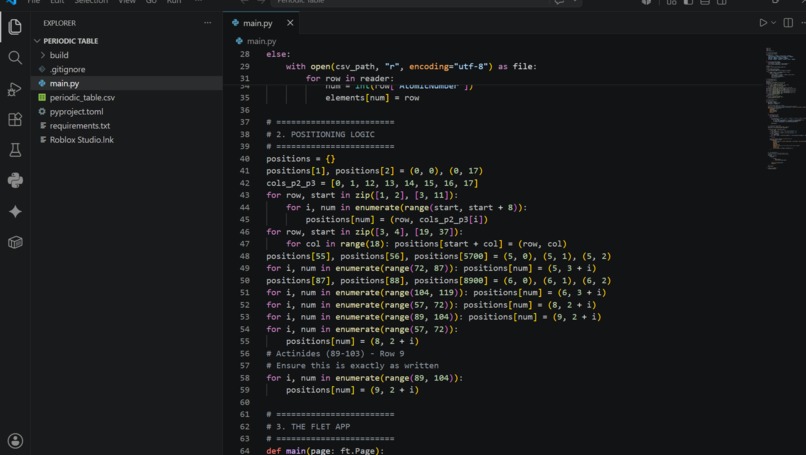
Task: Open the Accounts icon at bottom
Action: [15, 441]
